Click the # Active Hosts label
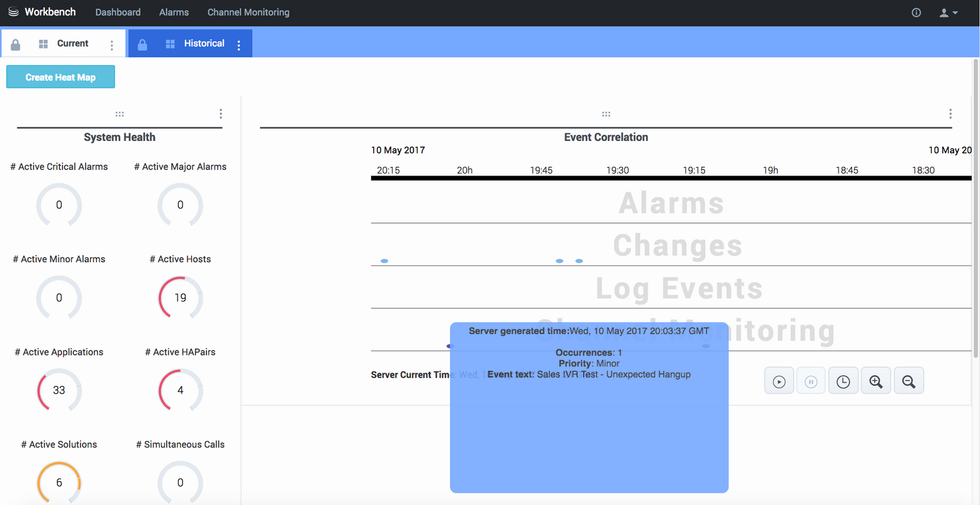Viewport: 980px width, 505px height. point(180,259)
